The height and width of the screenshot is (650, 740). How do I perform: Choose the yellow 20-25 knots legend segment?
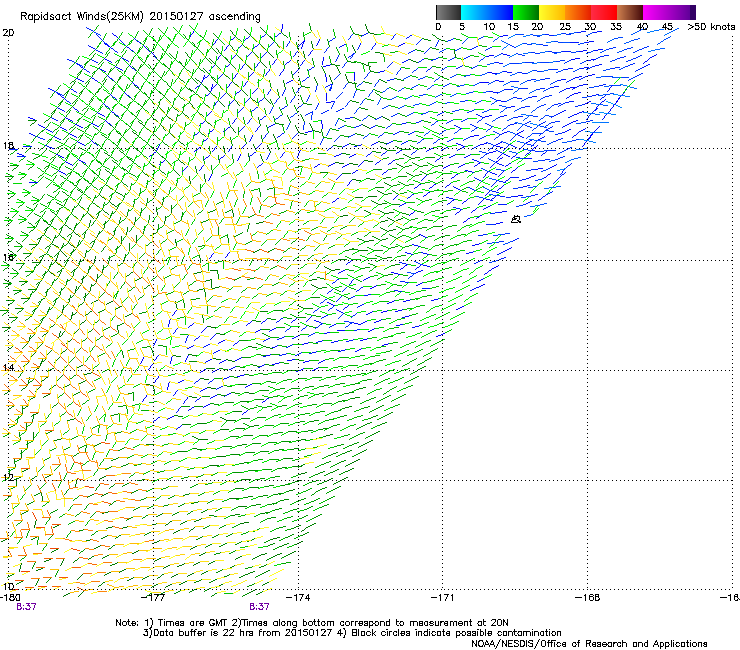coord(552,12)
